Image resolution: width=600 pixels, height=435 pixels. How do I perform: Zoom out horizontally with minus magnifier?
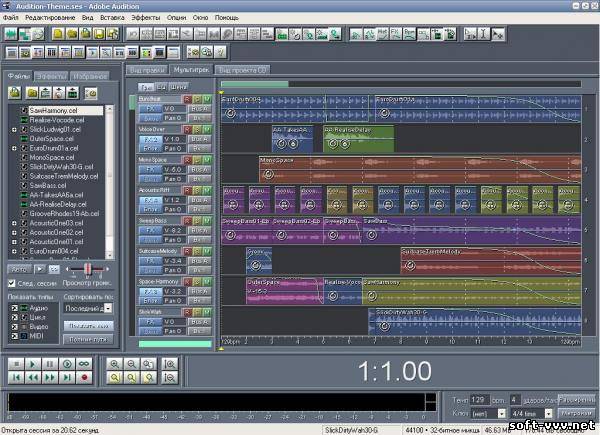131,364
